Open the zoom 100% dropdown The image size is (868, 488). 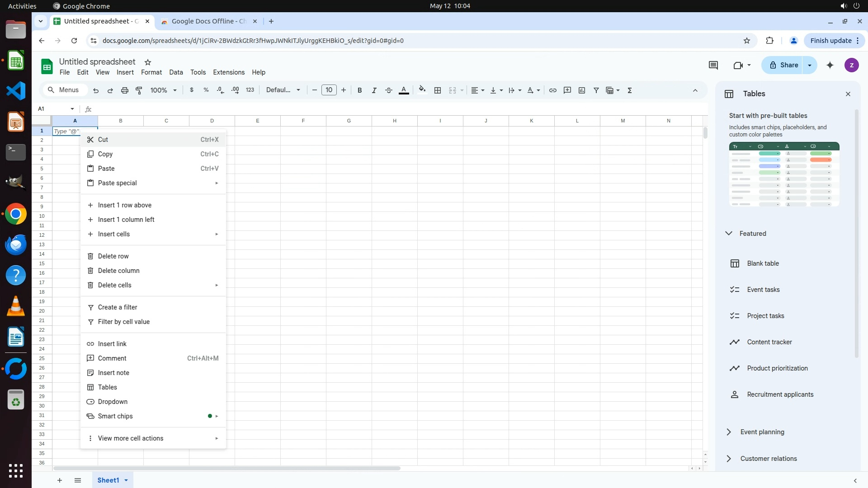[x=163, y=90]
